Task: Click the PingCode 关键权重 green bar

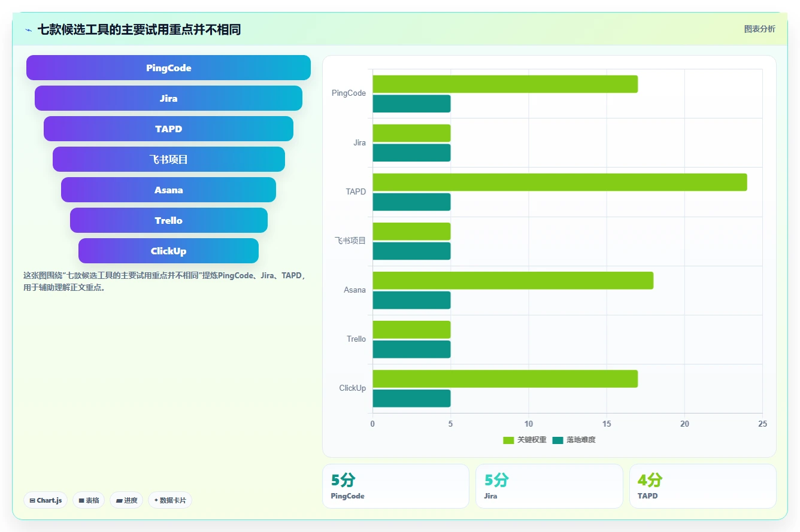Action: [505, 84]
